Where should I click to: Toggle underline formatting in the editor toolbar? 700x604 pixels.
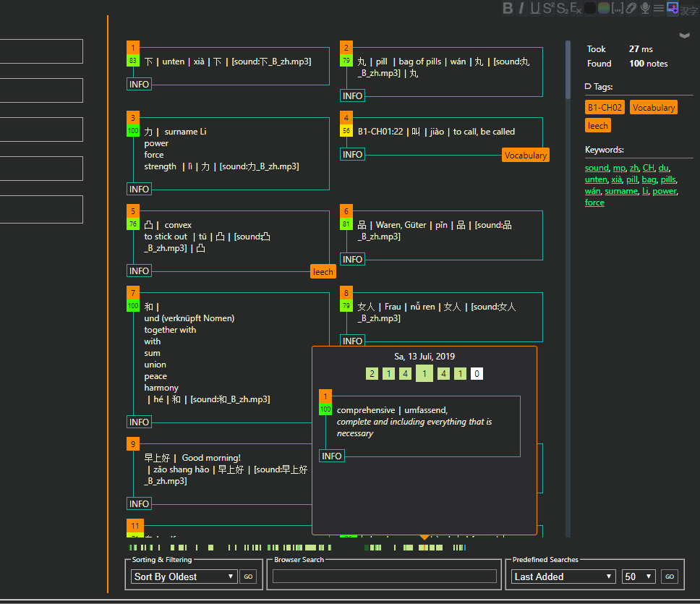click(535, 8)
